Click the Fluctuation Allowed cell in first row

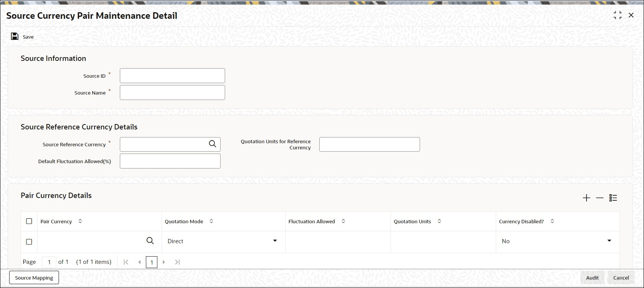[x=338, y=242]
